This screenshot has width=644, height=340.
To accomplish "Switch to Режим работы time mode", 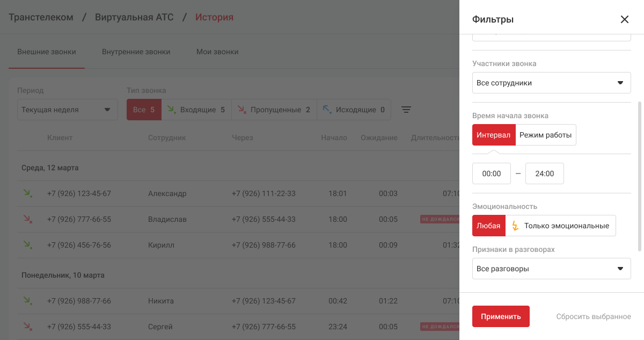I will click(545, 135).
